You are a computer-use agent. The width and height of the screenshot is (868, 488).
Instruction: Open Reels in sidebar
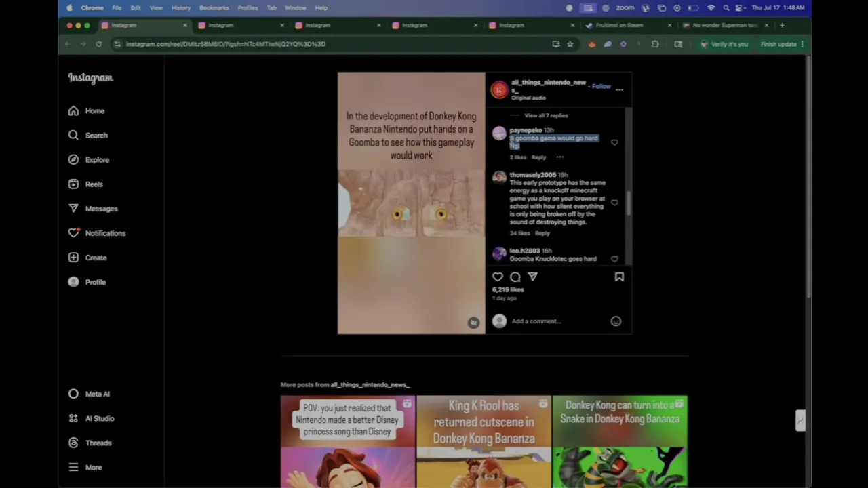85,184
